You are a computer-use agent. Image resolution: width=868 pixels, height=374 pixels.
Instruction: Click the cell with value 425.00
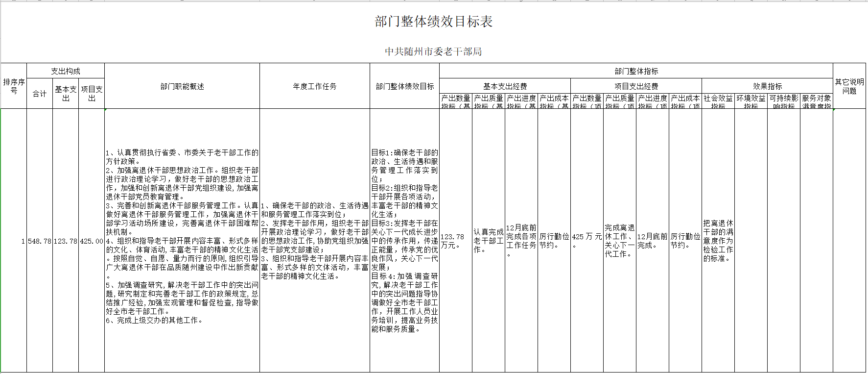coord(92,241)
